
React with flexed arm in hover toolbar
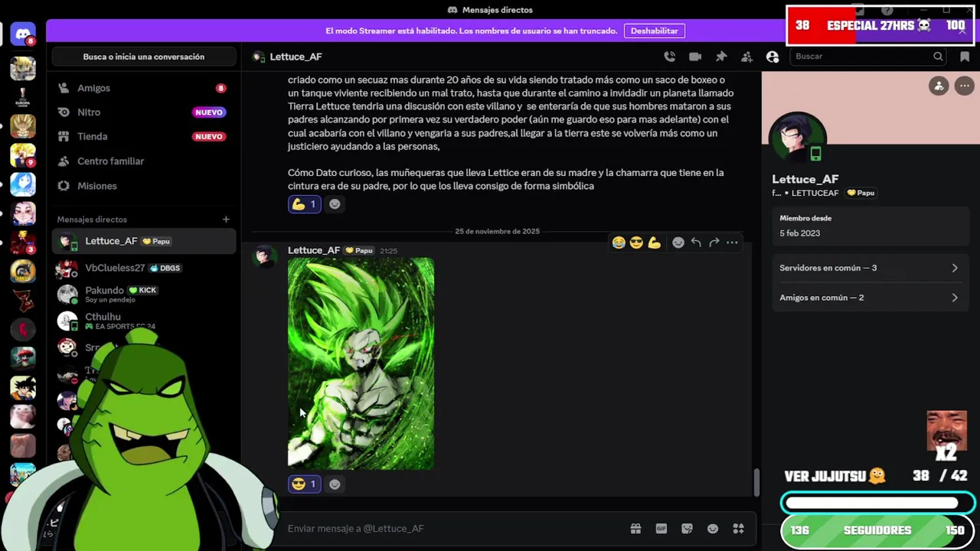click(x=654, y=243)
